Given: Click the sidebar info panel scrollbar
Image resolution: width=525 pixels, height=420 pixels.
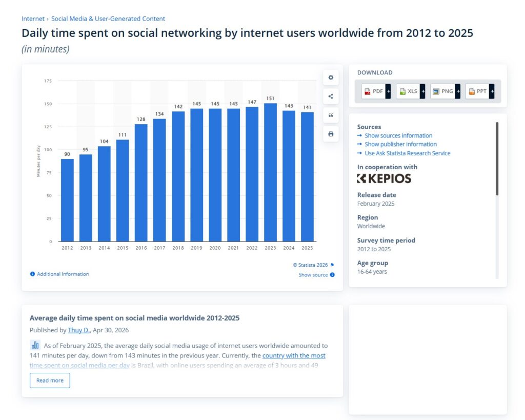Looking at the screenshot, I should click(x=497, y=158).
